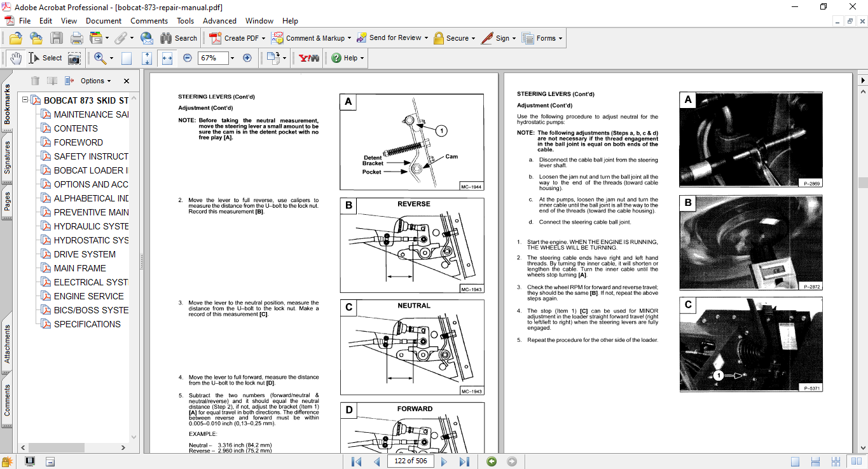Viewport: 868px width, 469px height.
Task: Go to the next page
Action: (x=444, y=461)
